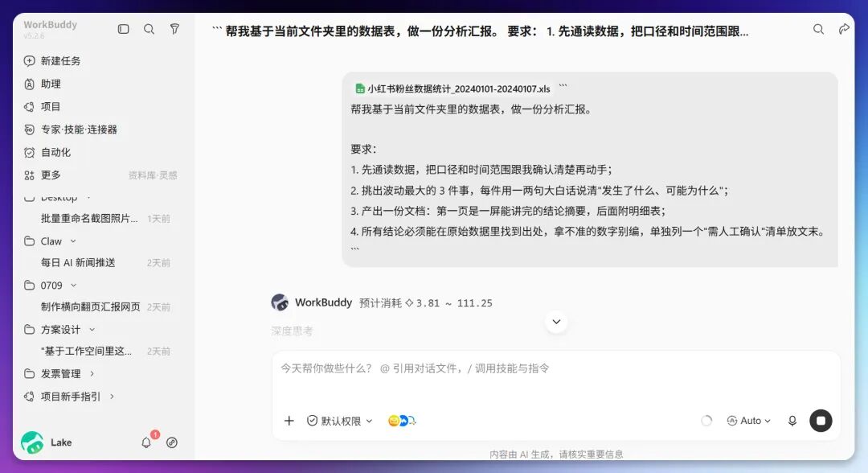
Task: Click the Lake user avatar
Action: pyautogui.click(x=32, y=442)
